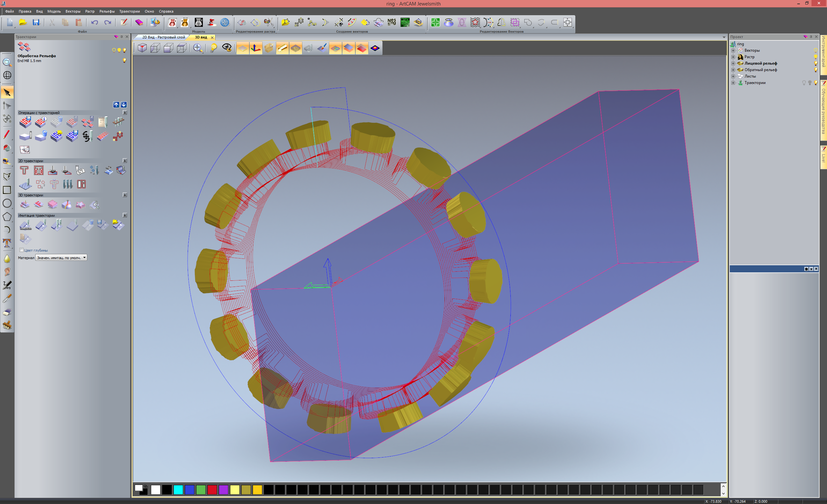Open the Рельефы menu
The image size is (827, 504).
107,11
